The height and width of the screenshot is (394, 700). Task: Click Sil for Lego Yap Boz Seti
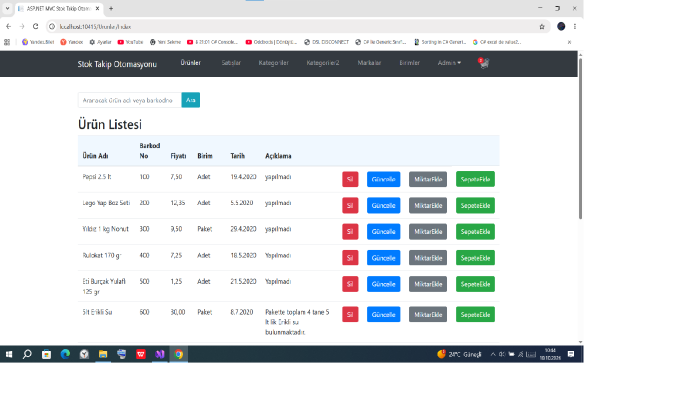[x=350, y=205]
